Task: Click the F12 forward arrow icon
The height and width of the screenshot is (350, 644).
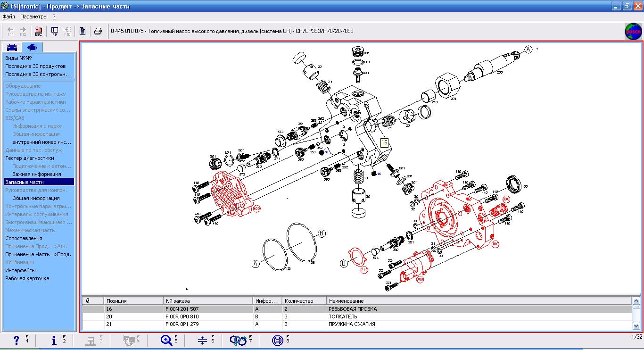Action: [23, 31]
